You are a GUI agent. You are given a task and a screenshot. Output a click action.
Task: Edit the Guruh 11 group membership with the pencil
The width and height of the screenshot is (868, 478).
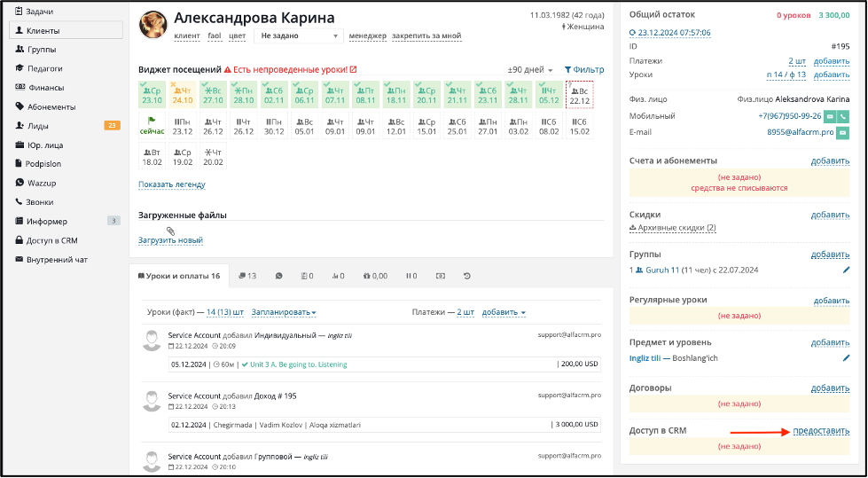(846, 270)
